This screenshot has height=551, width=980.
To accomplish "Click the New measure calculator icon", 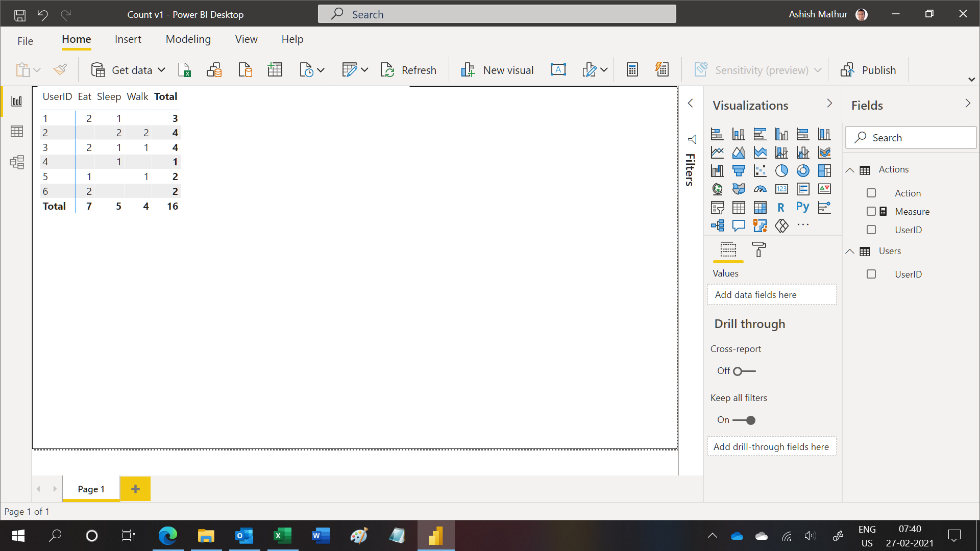I will pyautogui.click(x=632, y=70).
